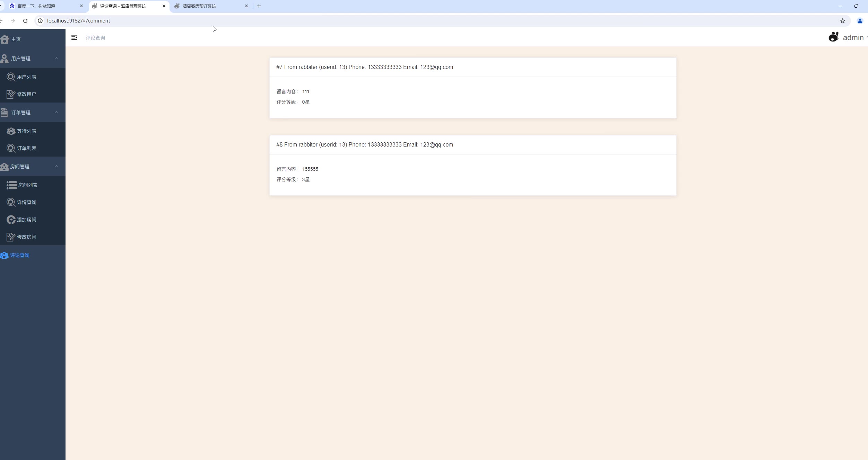868x460 pixels.
Task: Click the 等待列表 group icon
Action: coord(11,131)
